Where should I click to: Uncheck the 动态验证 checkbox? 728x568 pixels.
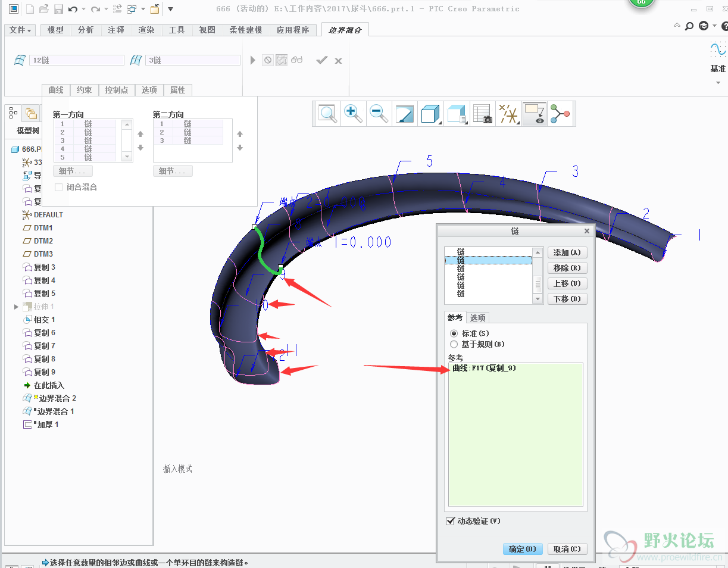(450, 521)
